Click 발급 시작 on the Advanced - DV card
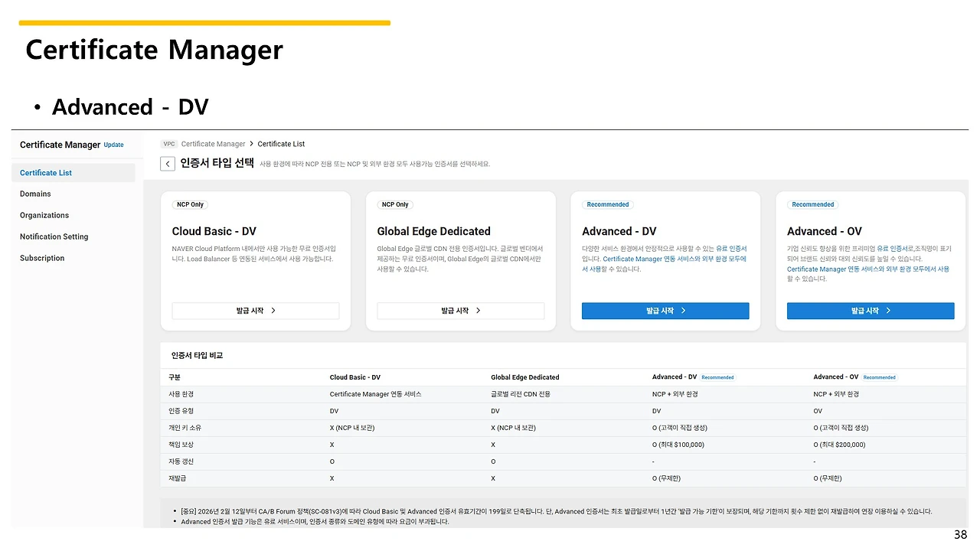This screenshot has width=980, height=551. [665, 311]
